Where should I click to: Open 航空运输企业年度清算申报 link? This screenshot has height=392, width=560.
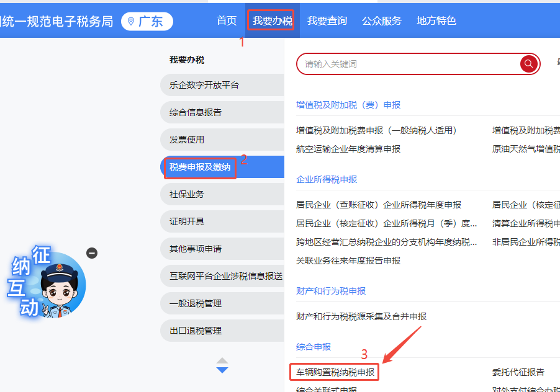click(348, 149)
